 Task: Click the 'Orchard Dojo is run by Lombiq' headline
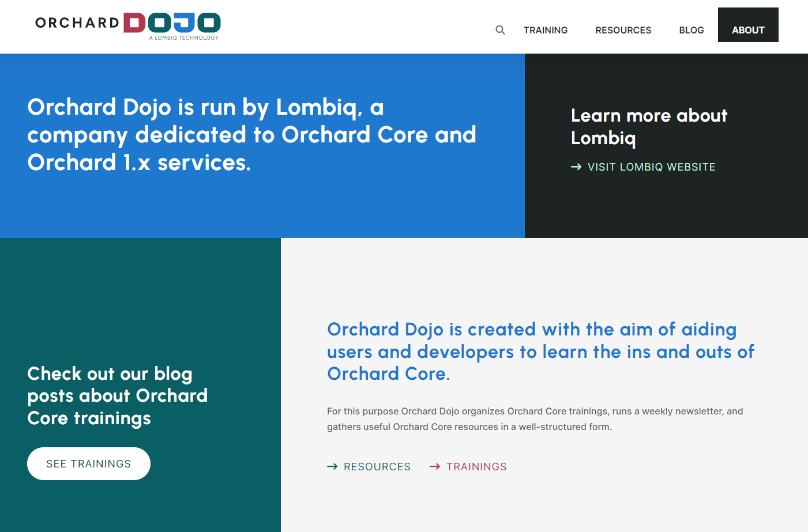pyautogui.click(x=252, y=135)
